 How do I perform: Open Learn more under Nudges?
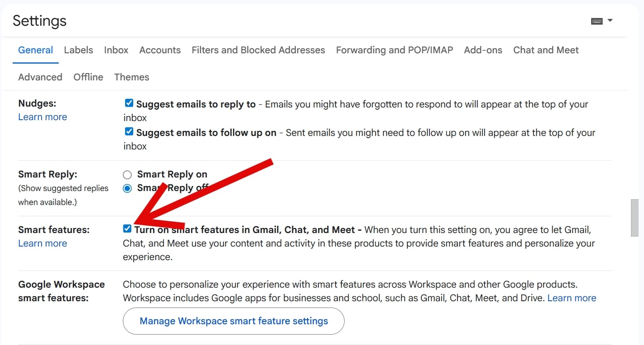click(x=42, y=117)
